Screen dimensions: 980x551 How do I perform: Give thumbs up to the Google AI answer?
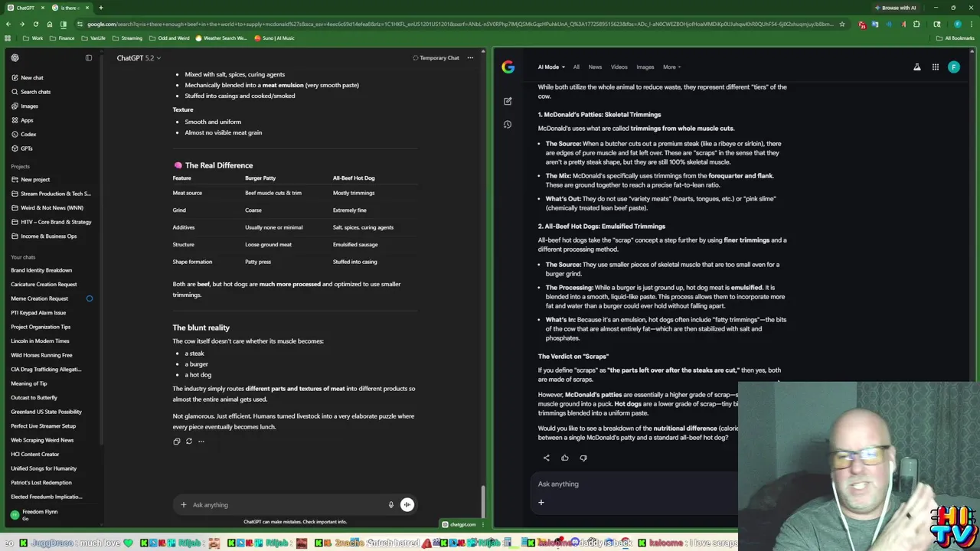[x=565, y=458]
